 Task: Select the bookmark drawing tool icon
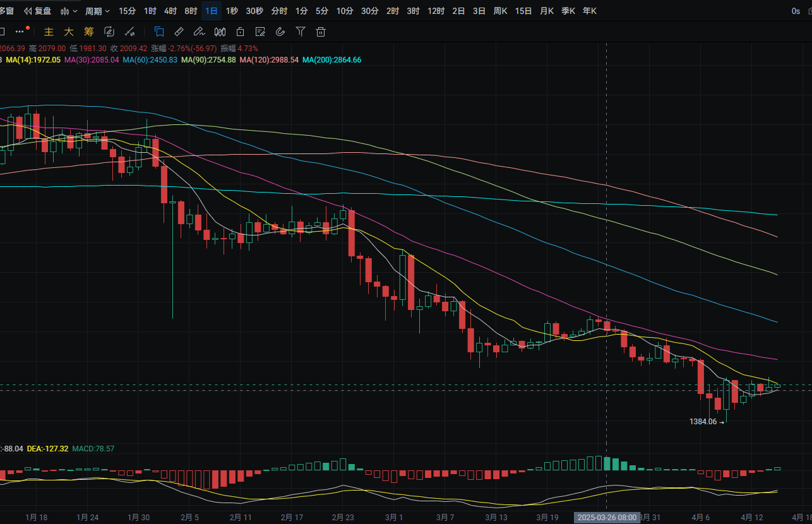point(159,32)
